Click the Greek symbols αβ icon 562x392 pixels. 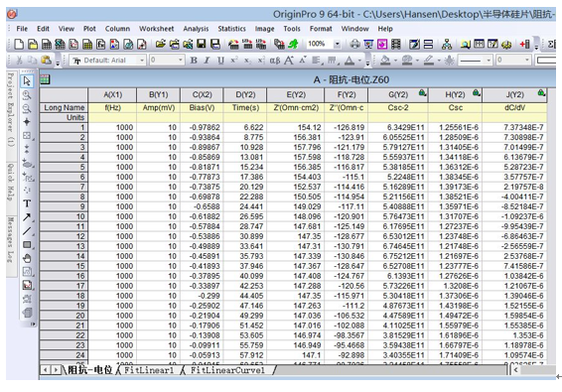(x=275, y=61)
